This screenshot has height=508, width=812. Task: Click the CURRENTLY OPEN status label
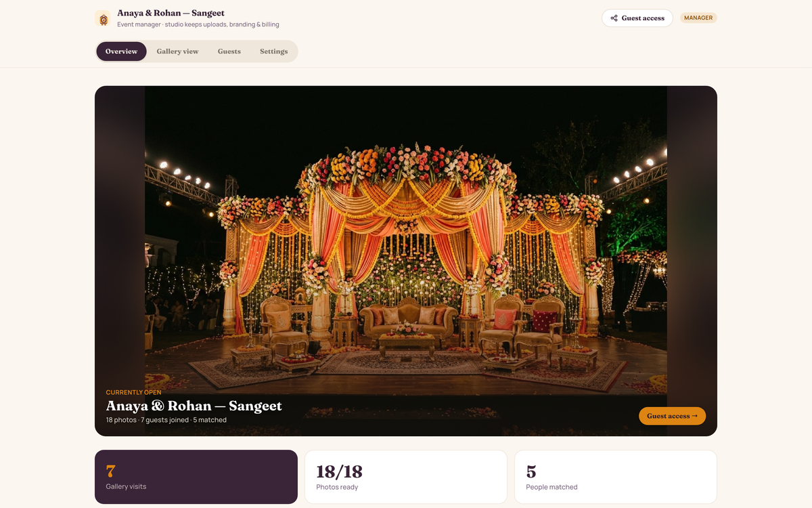(x=133, y=392)
